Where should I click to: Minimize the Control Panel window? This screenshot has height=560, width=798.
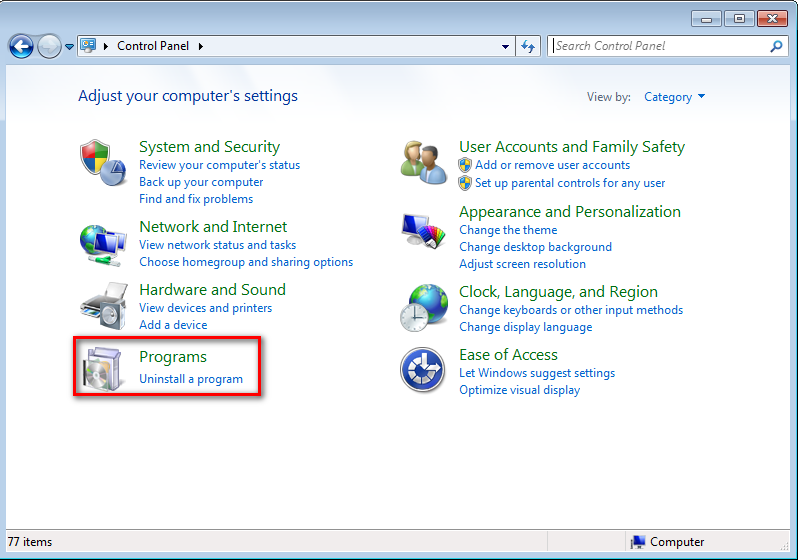pyautogui.click(x=706, y=19)
